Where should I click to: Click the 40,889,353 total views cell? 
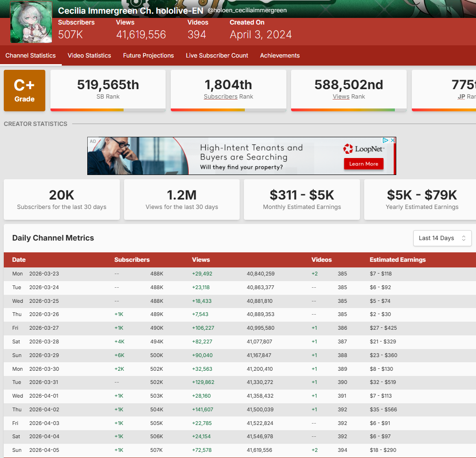tap(260, 315)
